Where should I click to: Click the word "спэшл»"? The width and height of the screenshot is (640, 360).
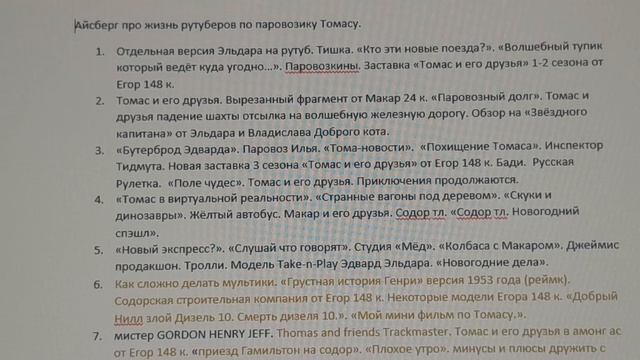[x=137, y=233]
